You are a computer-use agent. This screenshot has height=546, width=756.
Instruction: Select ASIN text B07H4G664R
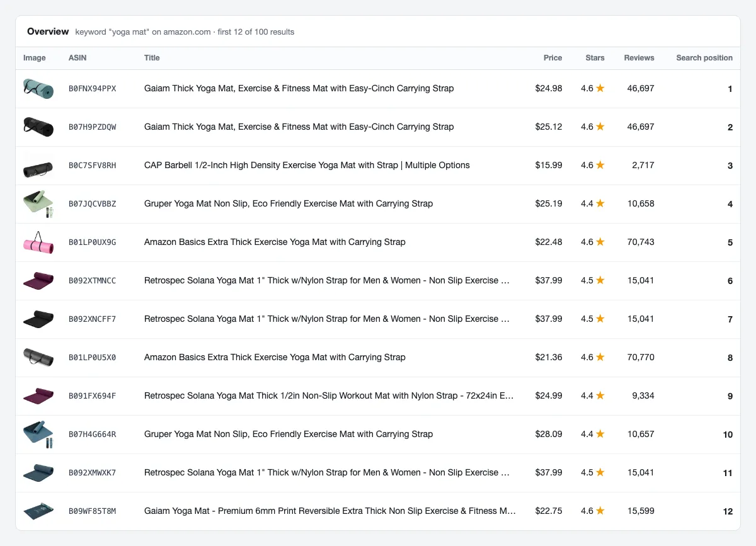coord(93,435)
